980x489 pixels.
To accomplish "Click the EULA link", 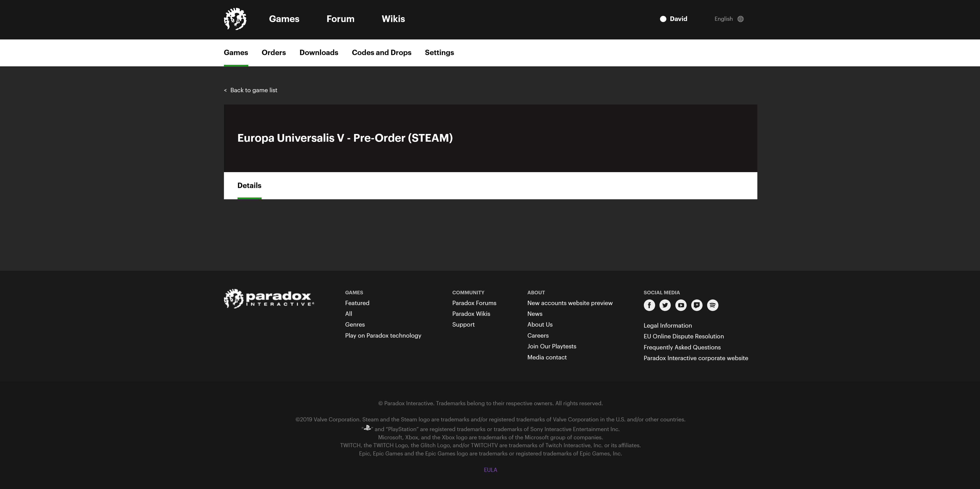I will (490, 470).
